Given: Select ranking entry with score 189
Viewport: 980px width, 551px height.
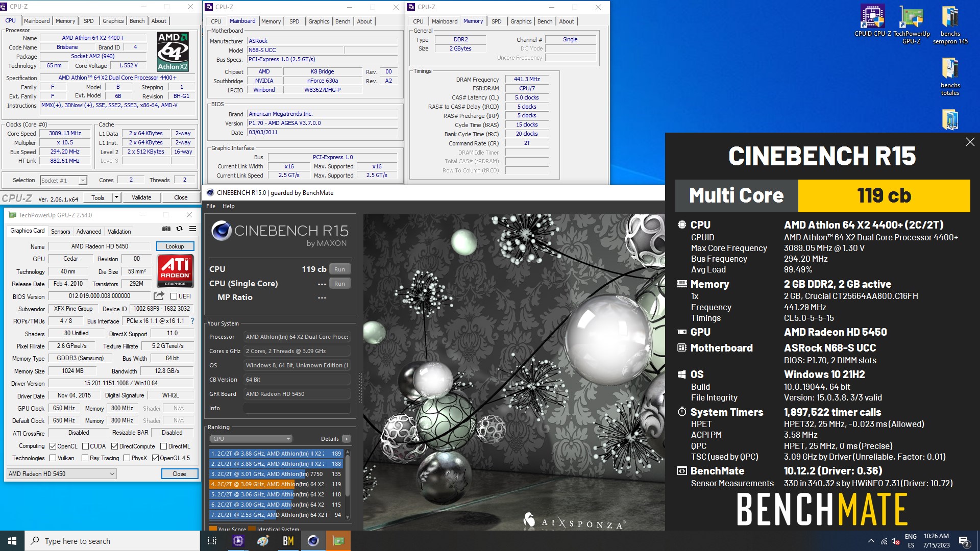Looking at the screenshot, I should pyautogui.click(x=276, y=453).
